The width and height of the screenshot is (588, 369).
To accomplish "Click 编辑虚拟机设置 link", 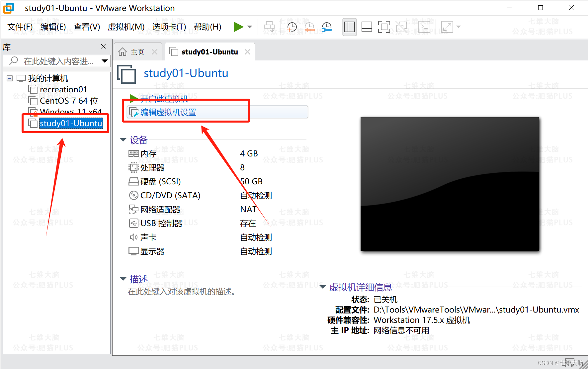I will pos(168,112).
